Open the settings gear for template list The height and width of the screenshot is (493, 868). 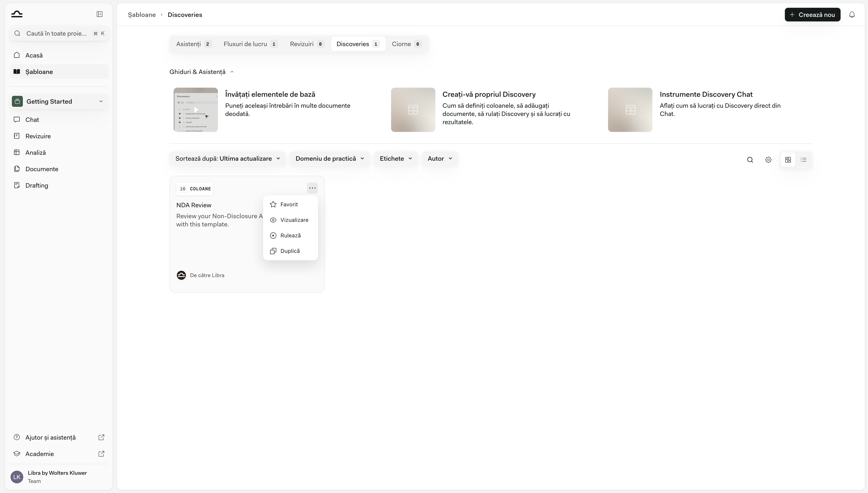click(768, 160)
